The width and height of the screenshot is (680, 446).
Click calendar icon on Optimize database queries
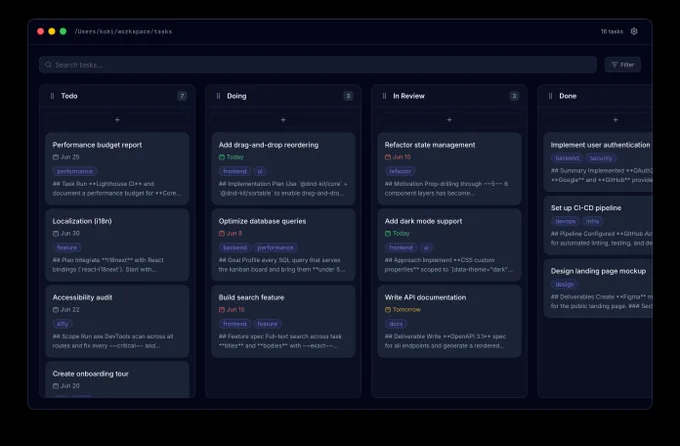point(222,233)
